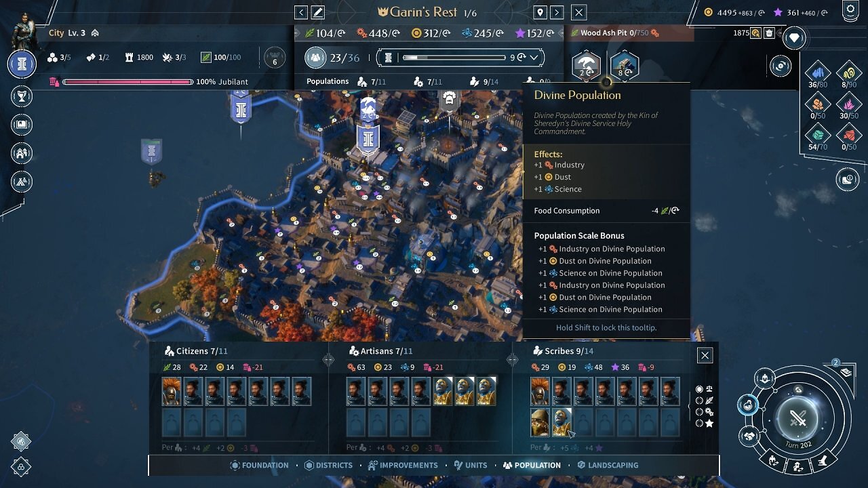Open the Foundation tab
Image resolution: width=868 pixels, height=488 pixels.
[x=259, y=466]
